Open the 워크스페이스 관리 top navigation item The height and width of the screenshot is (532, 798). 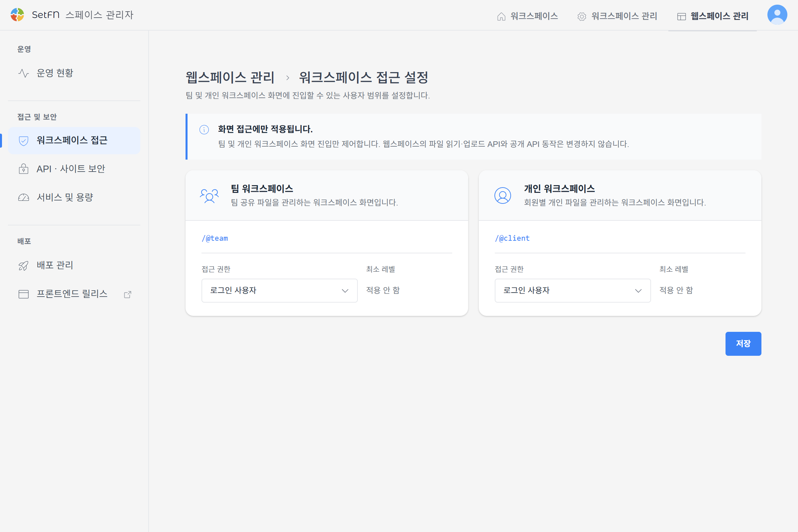click(617, 16)
